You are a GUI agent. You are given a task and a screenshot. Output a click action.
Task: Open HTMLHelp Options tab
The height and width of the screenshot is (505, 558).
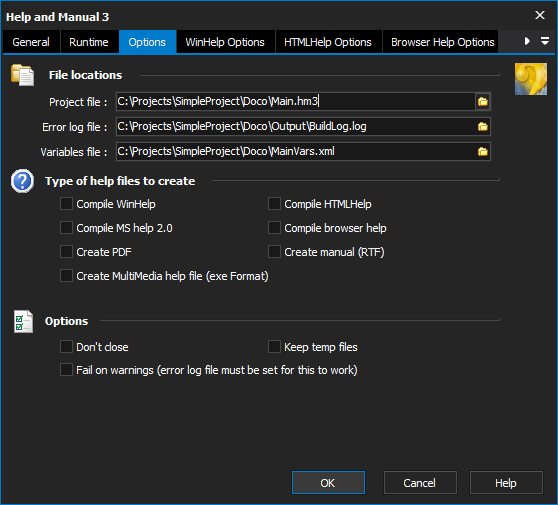(328, 42)
